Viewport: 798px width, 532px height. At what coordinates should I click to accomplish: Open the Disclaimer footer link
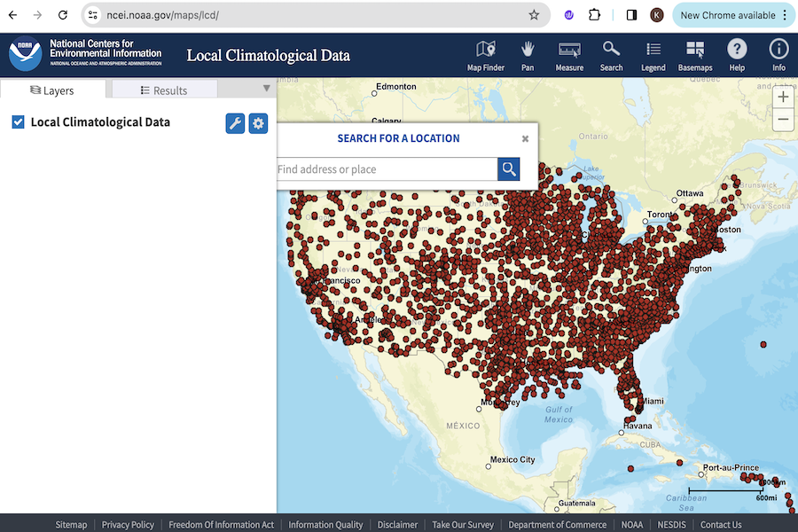397,524
